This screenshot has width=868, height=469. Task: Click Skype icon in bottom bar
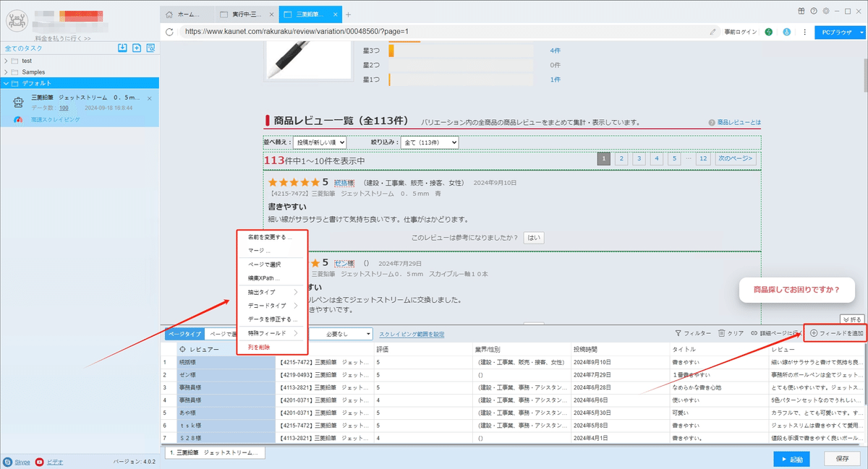click(7, 461)
